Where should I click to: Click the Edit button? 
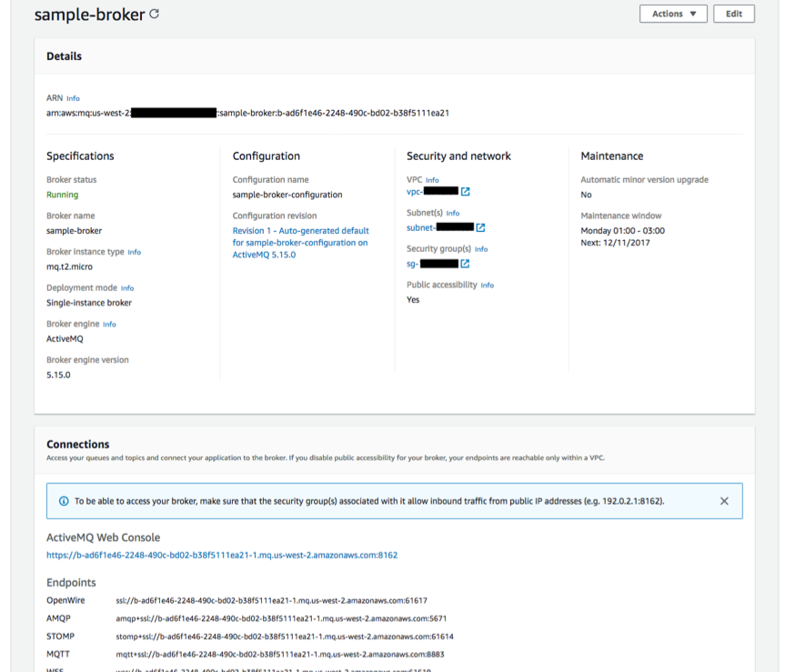(734, 14)
